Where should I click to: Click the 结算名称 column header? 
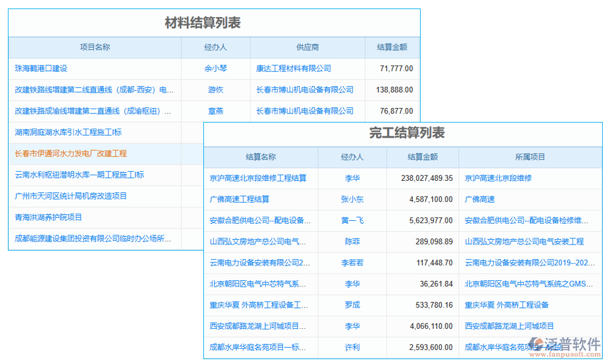point(260,157)
